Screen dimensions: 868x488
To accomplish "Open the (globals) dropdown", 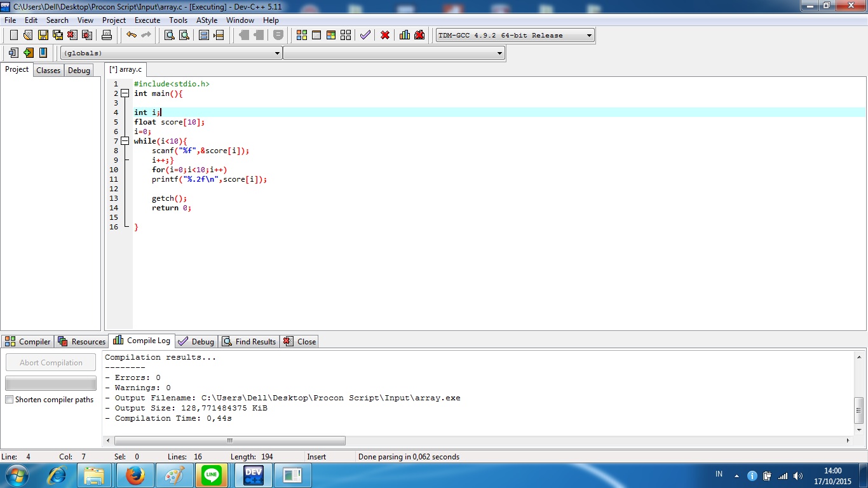I will point(278,53).
